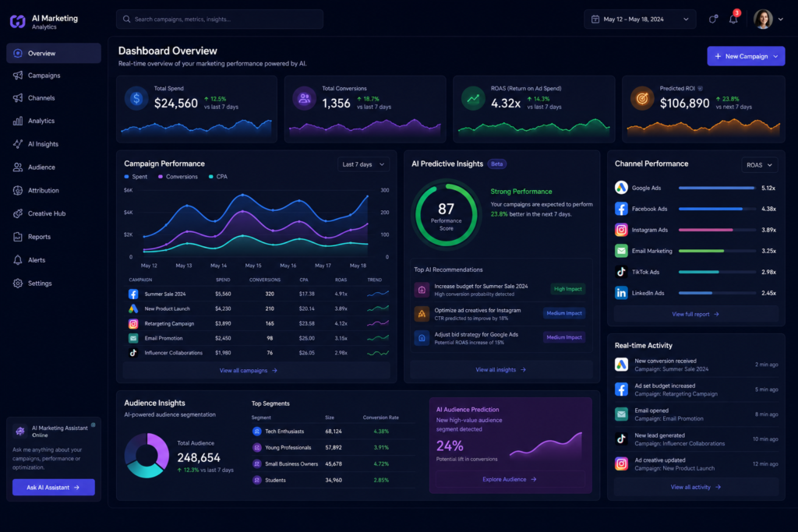Screen dimensions: 798x532
Task: Open the May 12 – May 18 date range dropdown
Action: coord(640,19)
